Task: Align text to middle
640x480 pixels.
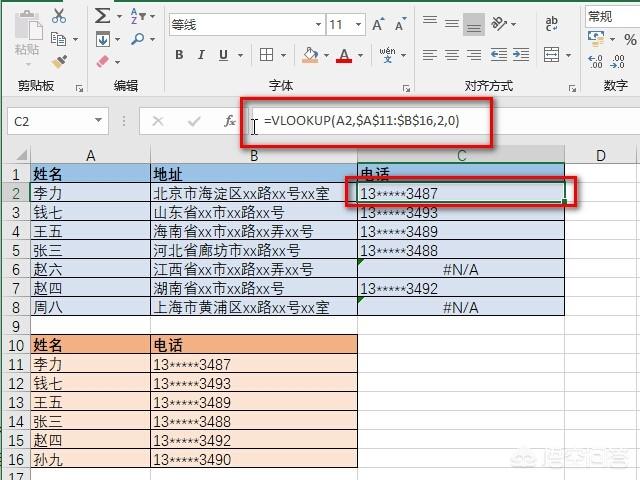Action: (452, 24)
